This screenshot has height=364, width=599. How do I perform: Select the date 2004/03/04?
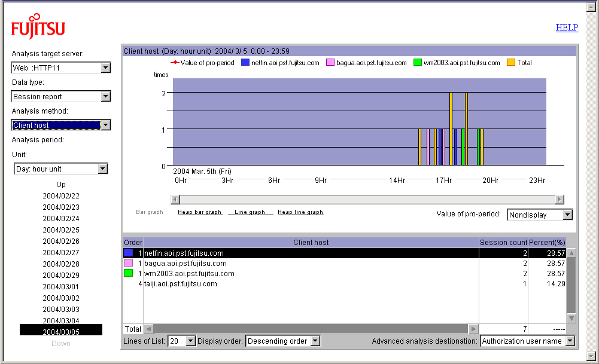point(61,320)
